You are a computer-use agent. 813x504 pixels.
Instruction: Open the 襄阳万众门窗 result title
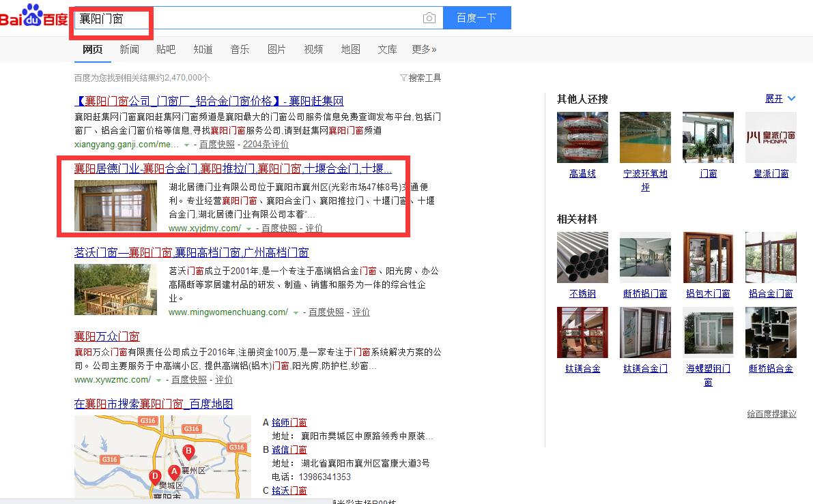pyautogui.click(x=106, y=336)
